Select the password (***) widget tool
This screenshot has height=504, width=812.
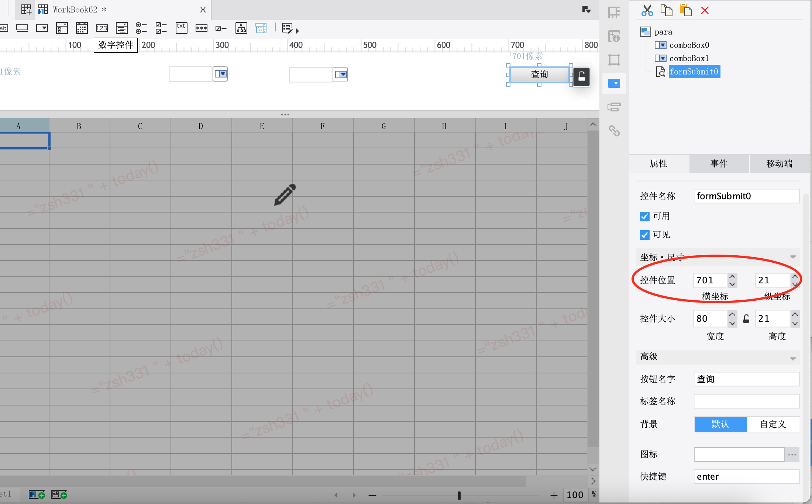point(201,28)
